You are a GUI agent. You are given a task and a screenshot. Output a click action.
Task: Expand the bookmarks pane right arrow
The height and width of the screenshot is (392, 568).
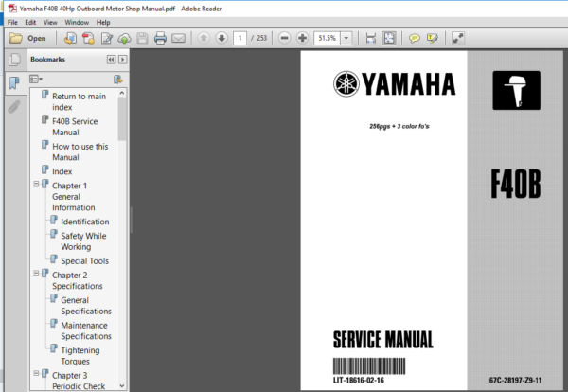coord(123,60)
